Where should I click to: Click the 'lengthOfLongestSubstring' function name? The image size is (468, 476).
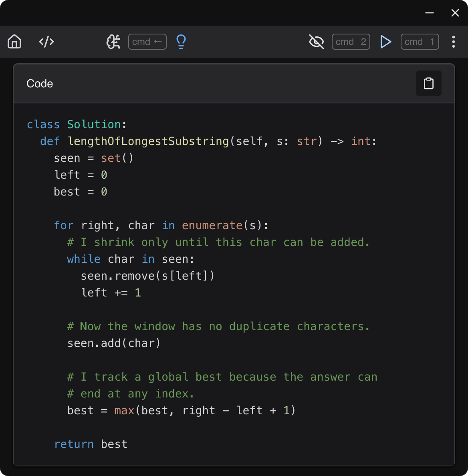click(148, 141)
